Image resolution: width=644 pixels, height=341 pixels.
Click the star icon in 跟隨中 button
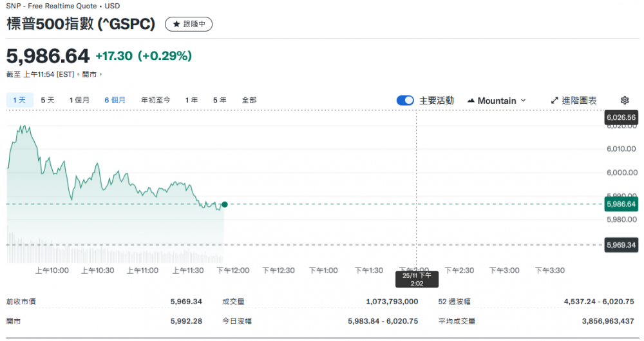pyautogui.click(x=176, y=24)
